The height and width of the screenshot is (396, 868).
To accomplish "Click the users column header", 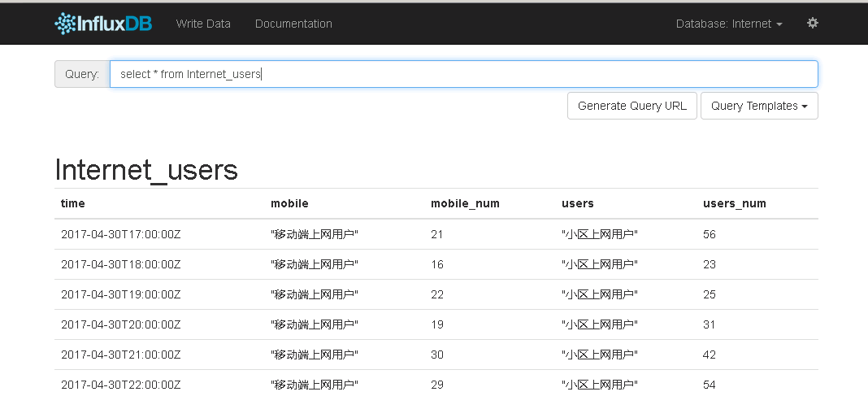I will (578, 203).
